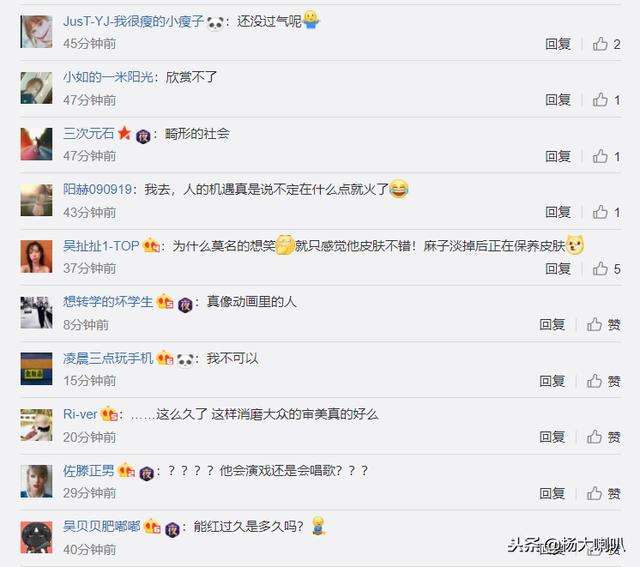Open 吴贝贝肥嘟嘟's profile link
The width and height of the screenshot is (640, 567).
pos(102,526)
